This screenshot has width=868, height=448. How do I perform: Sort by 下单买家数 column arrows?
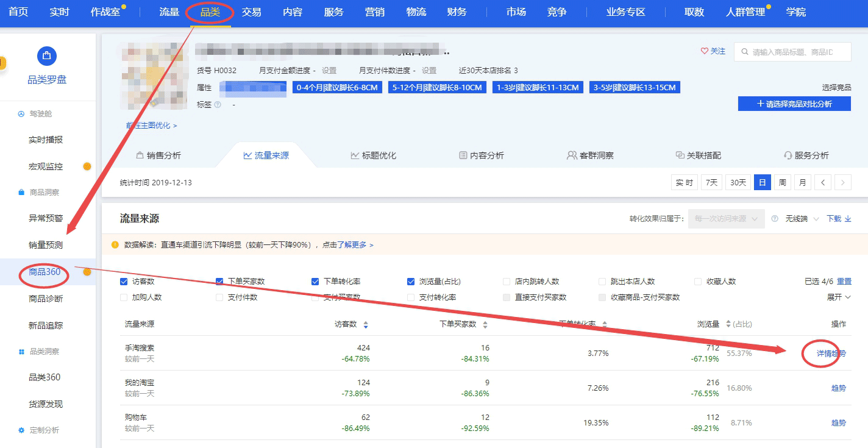[x=485, y=325]
